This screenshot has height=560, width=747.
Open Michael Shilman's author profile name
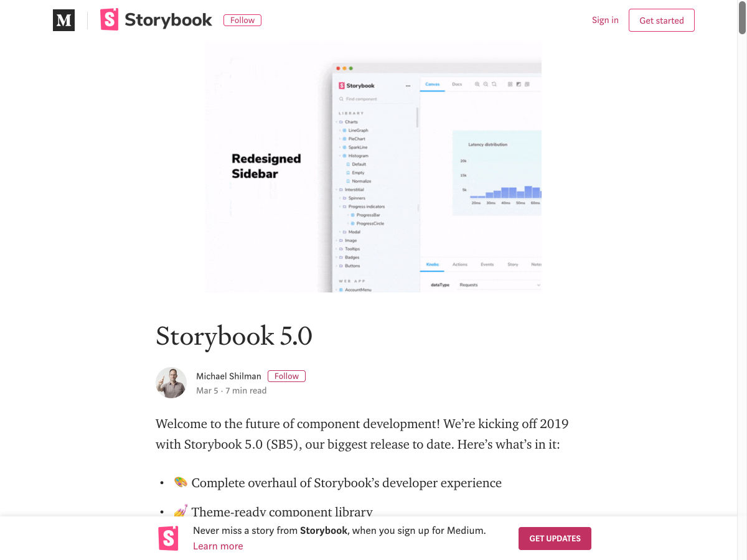[228, 376]
